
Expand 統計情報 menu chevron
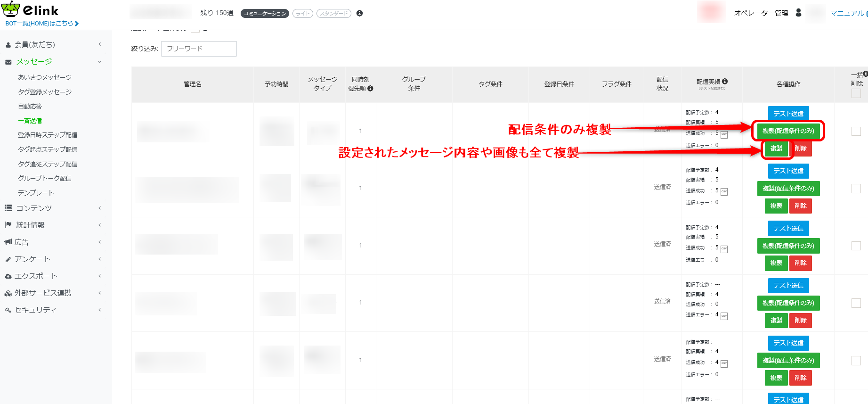(100, 225)
